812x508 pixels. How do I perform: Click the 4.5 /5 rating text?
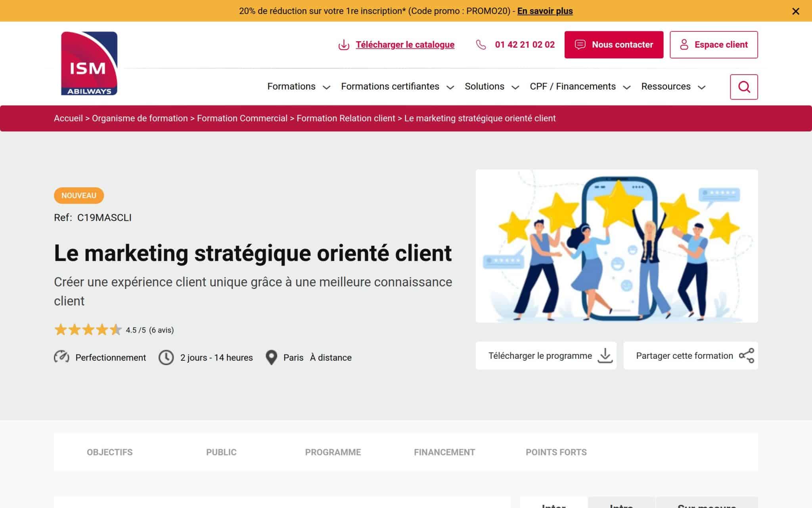[136, 330]
